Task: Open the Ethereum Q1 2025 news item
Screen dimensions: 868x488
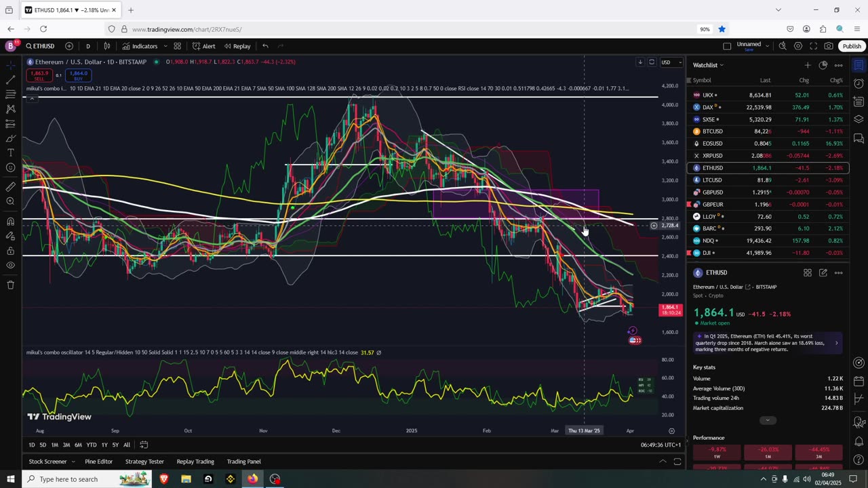Action: point(768,342)
